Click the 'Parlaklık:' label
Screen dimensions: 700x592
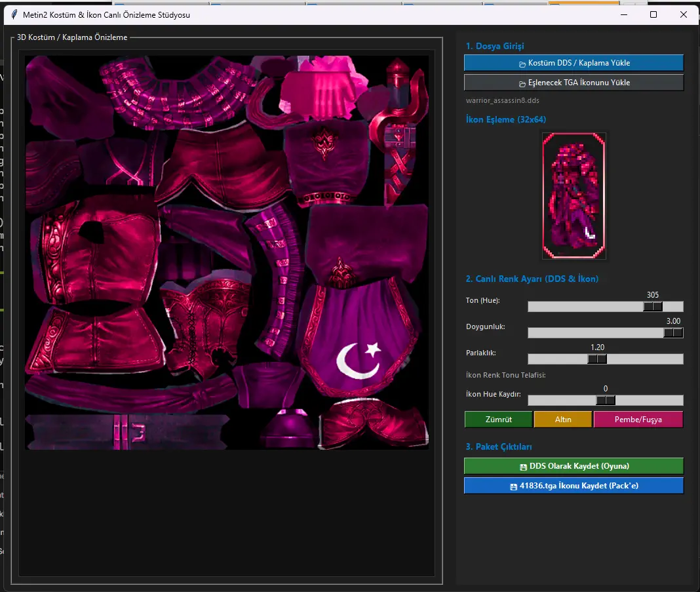pyautogui.click(x=481, y=353)
